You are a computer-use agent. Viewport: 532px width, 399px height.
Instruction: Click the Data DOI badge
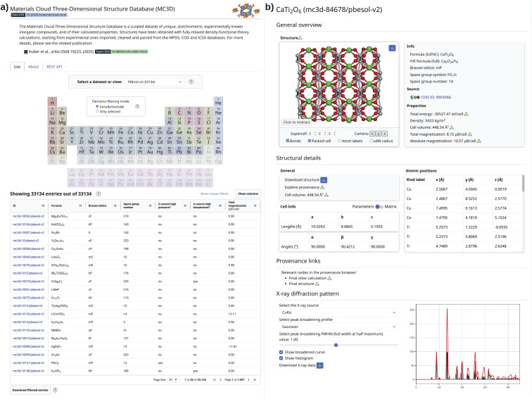[39, 15]
